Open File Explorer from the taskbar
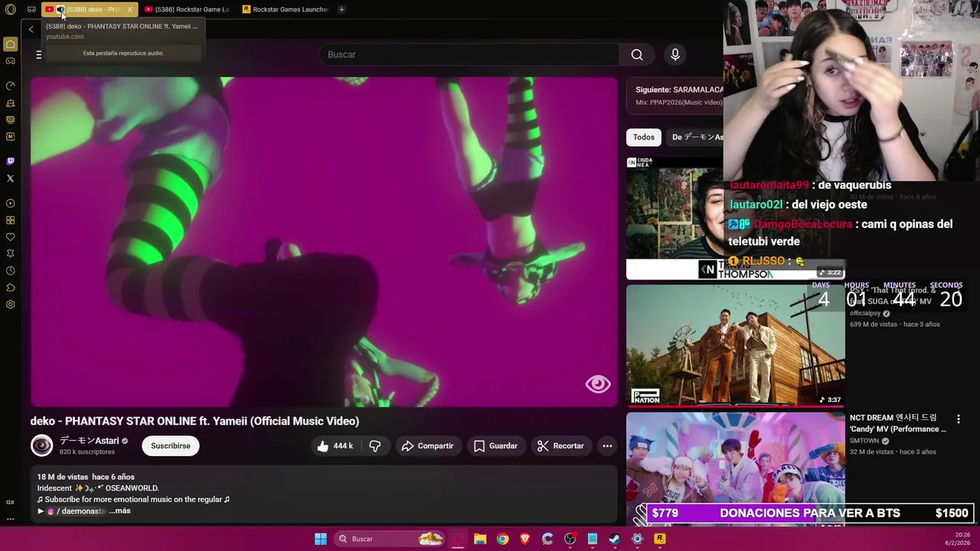The width and height of the screenshot is (980, 551). point(480,539)
